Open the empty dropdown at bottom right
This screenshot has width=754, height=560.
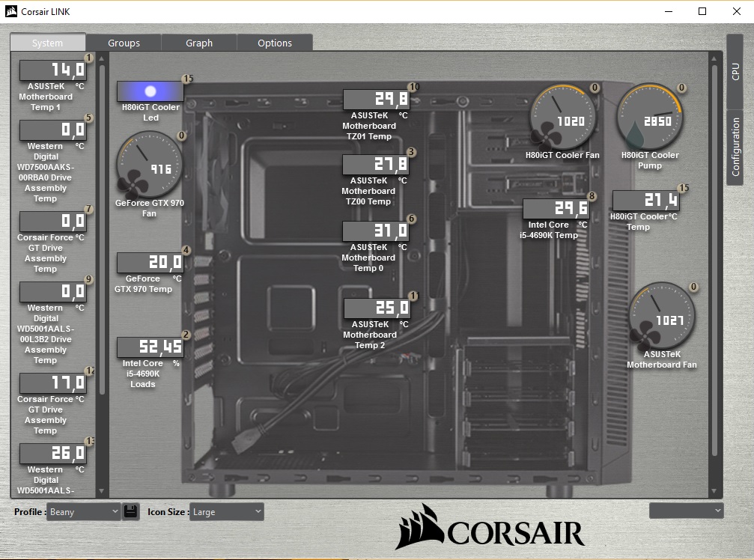(686, 511)
